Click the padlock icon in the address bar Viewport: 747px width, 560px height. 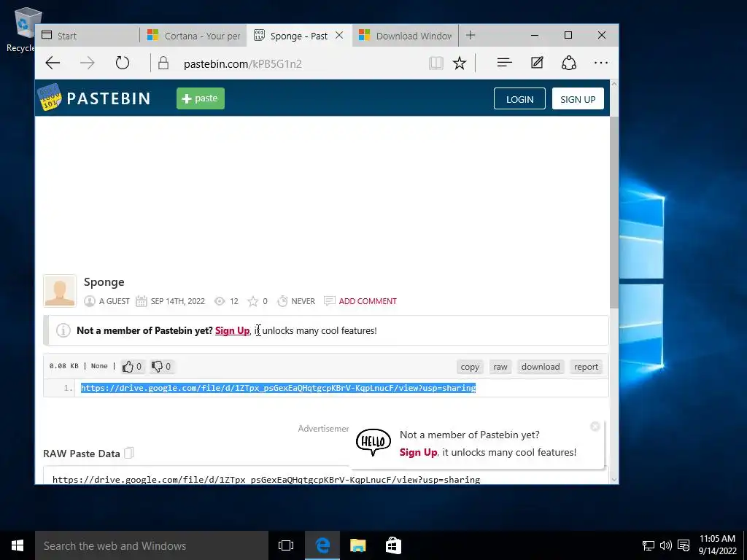163,63
